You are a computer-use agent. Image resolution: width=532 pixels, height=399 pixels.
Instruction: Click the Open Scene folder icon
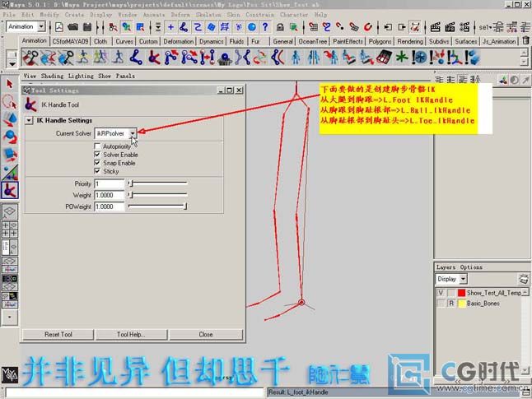point(72,27)
